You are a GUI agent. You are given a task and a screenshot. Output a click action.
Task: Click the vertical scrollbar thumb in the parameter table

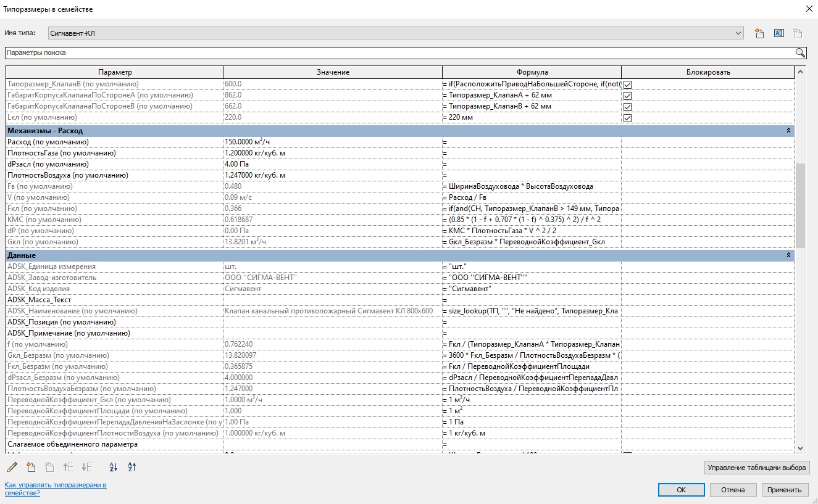pyautogui.click(x=801, y=205)
